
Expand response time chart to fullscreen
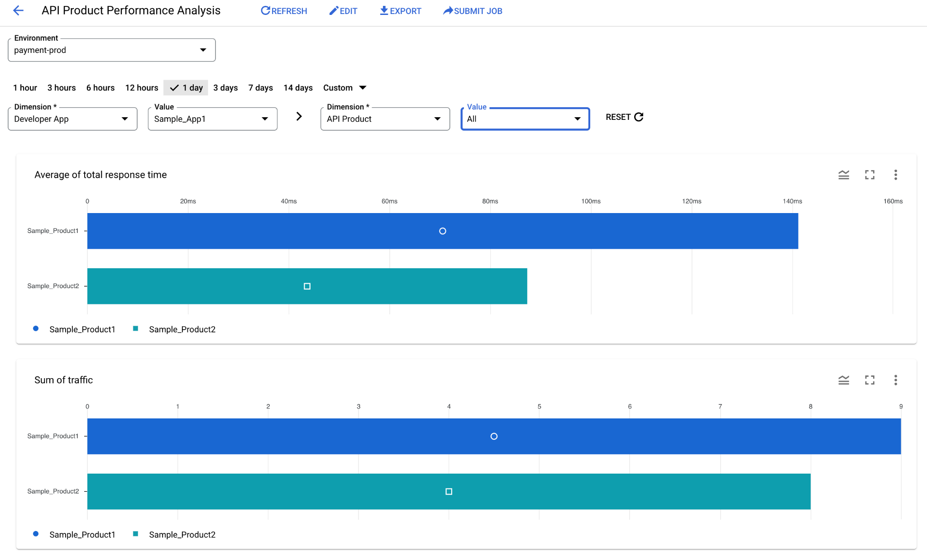coord(870,175)
